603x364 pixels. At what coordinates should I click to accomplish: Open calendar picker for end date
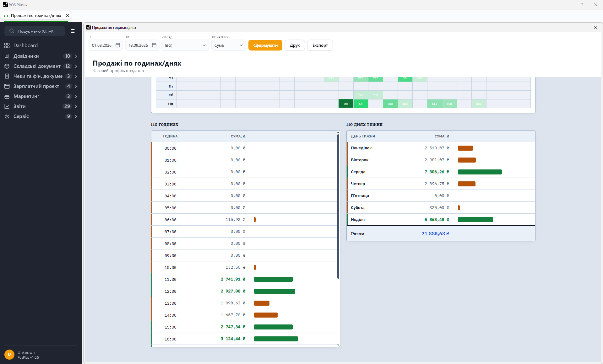point(154,45)
